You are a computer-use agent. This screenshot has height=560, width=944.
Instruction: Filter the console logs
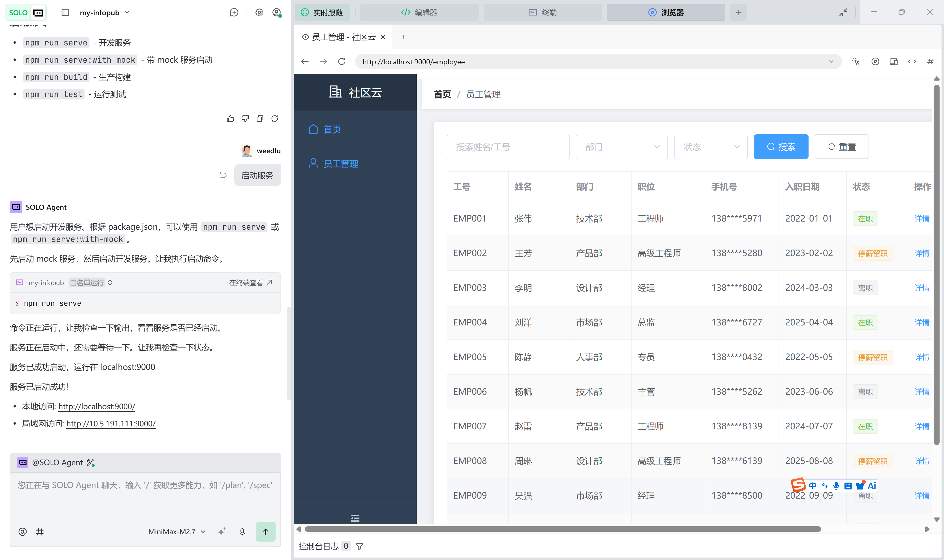point(359,546)
